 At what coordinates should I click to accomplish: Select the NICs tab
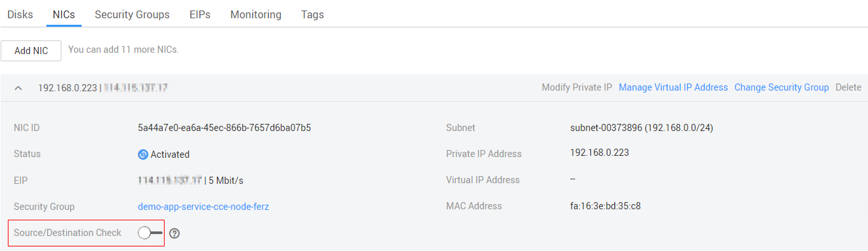63,14
